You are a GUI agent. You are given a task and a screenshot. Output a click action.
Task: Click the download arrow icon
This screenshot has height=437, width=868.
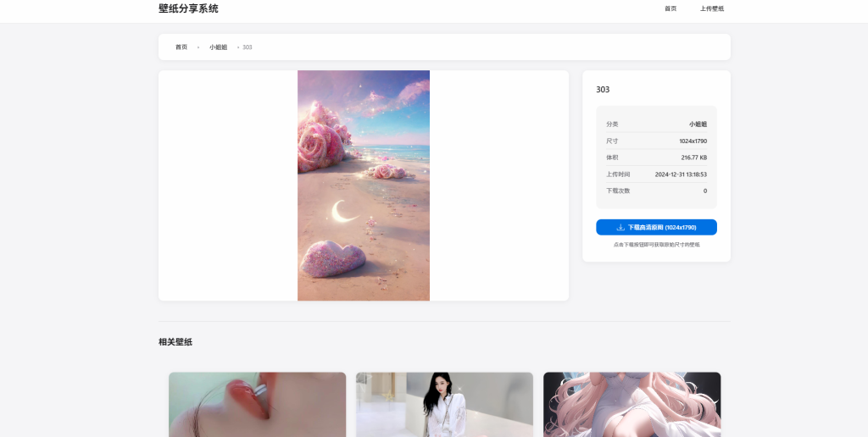point(620,227)
